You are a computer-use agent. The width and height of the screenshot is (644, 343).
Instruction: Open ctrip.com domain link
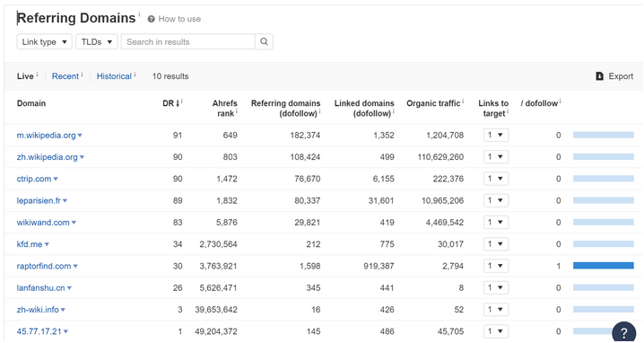click(x=34, y=179)
